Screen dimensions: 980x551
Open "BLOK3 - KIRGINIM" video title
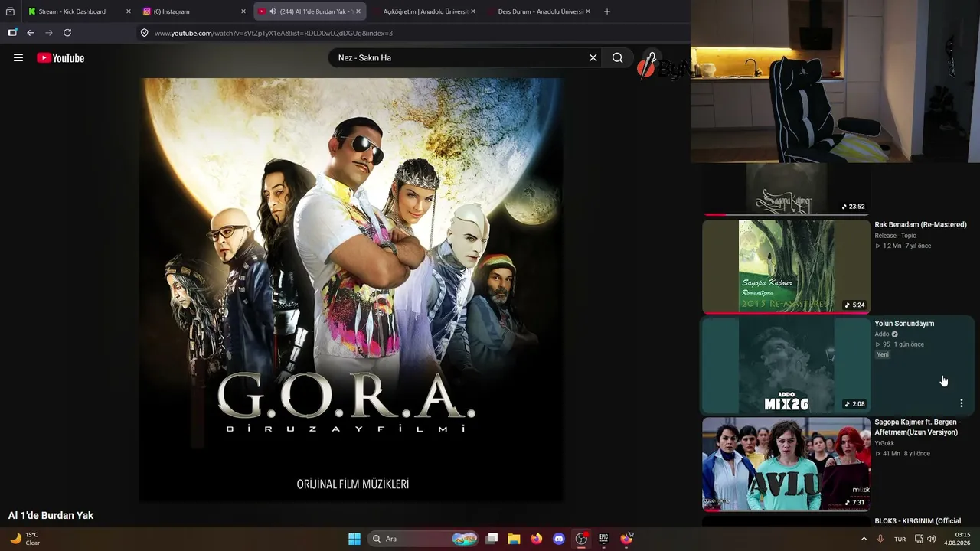point(918,521)
